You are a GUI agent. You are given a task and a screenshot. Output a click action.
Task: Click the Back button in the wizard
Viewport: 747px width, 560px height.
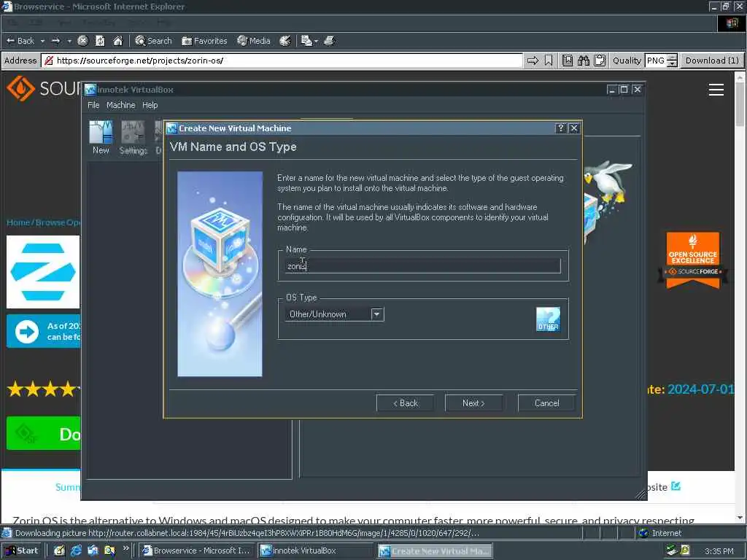click(x=405, y=402)
